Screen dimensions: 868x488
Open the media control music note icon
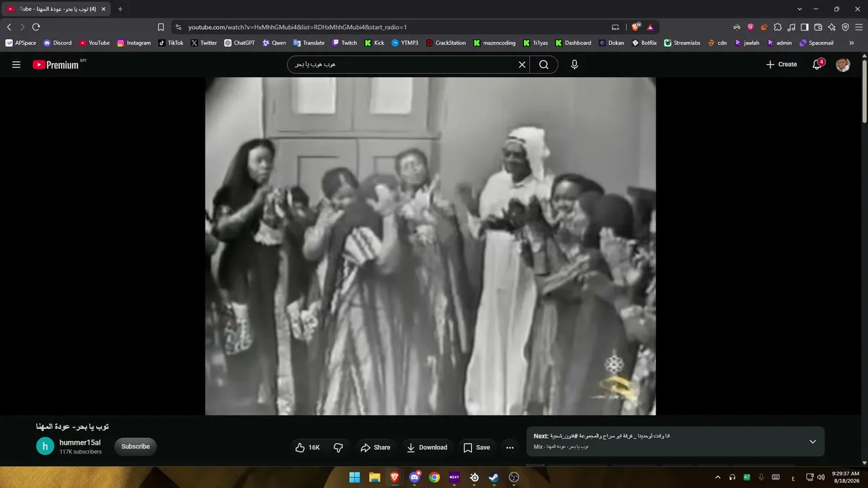pos(791,27)
